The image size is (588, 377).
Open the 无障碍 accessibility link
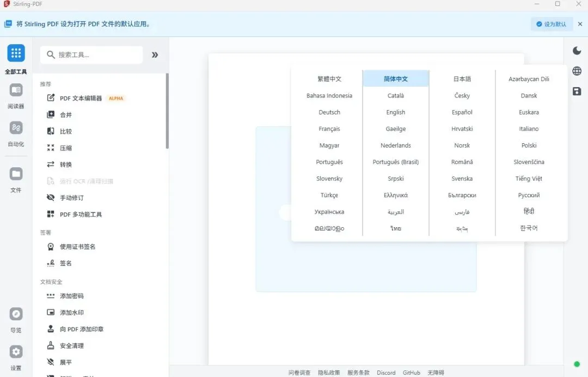(436, 373)
